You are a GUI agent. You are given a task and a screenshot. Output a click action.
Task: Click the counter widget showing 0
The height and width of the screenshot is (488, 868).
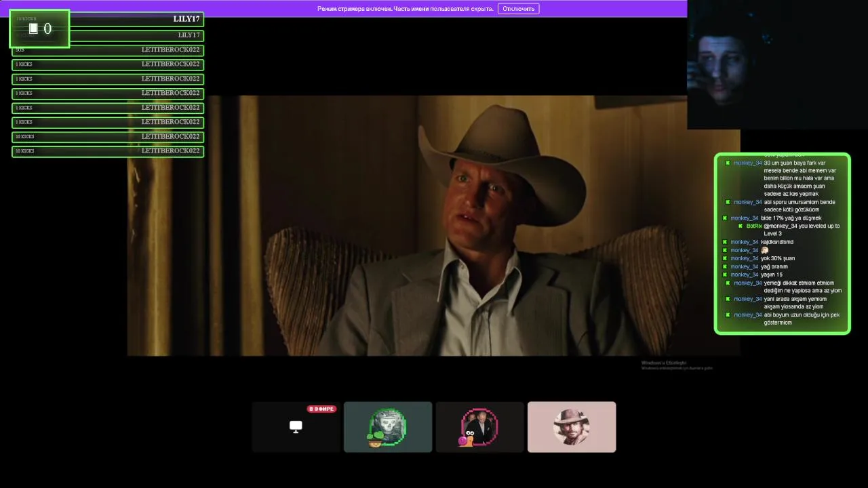[x=39, y=28]
